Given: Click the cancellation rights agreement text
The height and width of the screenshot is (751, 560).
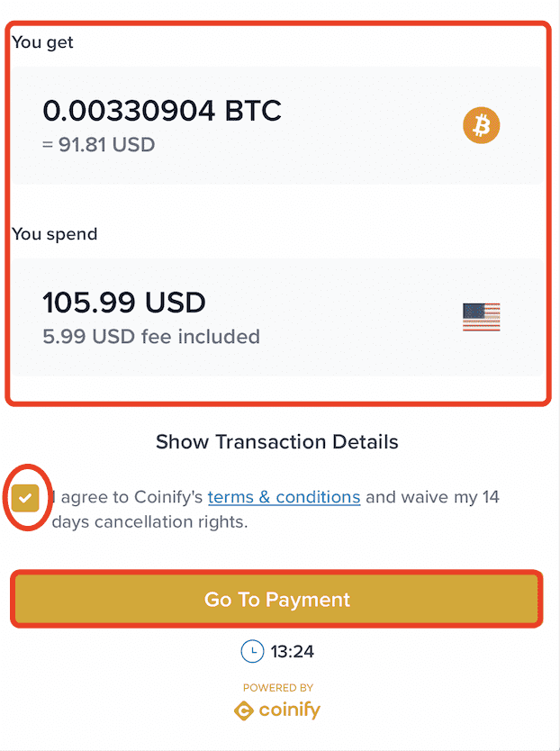Looking at the screenshot, I should point(275,509).
